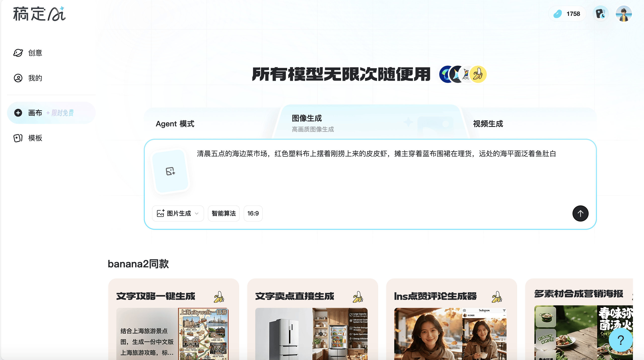Click the 稿定AI logo
644x360 pixels.
[39, 14]
